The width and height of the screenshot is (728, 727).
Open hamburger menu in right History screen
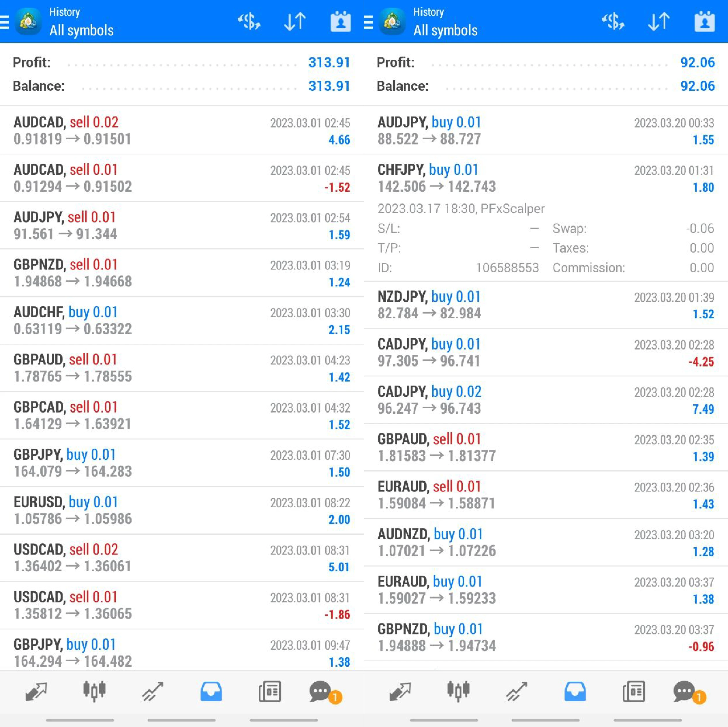click(368, 22)
